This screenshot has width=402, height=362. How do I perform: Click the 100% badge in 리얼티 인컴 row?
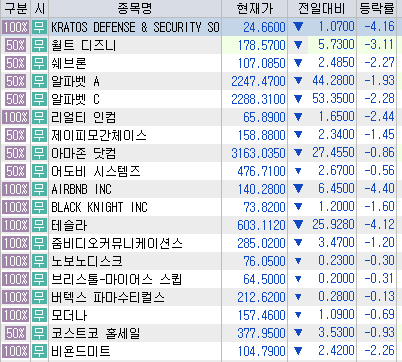click(15, 117)
